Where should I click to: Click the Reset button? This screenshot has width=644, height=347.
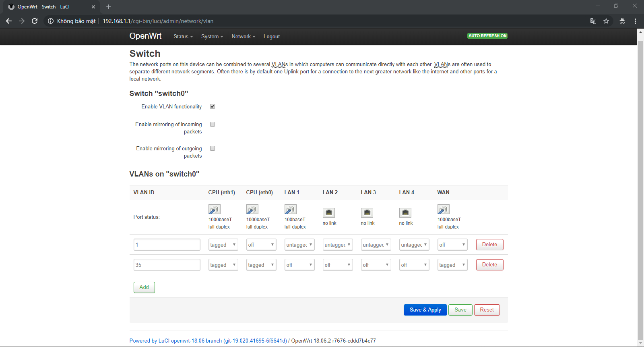[x=487, y=310]
